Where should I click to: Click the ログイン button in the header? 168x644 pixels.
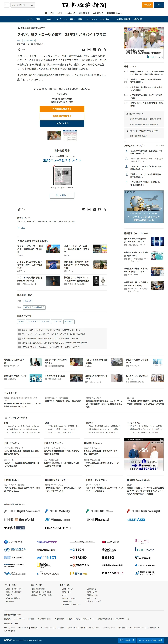(159, 5)
